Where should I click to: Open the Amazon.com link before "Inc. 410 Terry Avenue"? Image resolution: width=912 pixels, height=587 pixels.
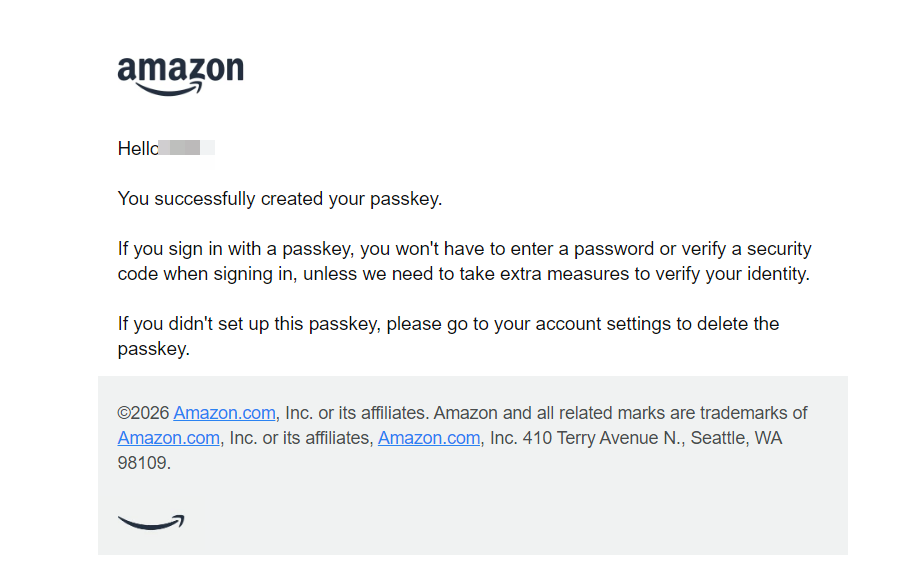click(429, 438)
